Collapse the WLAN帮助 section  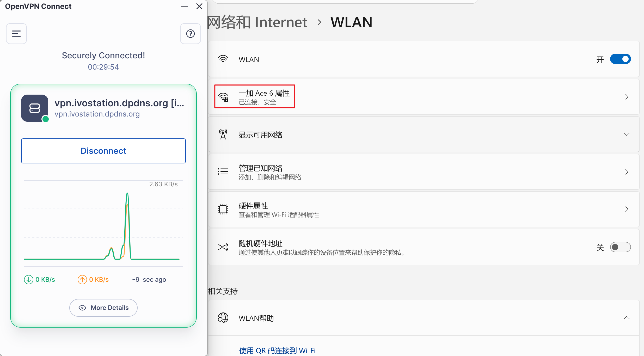point(627,318)
